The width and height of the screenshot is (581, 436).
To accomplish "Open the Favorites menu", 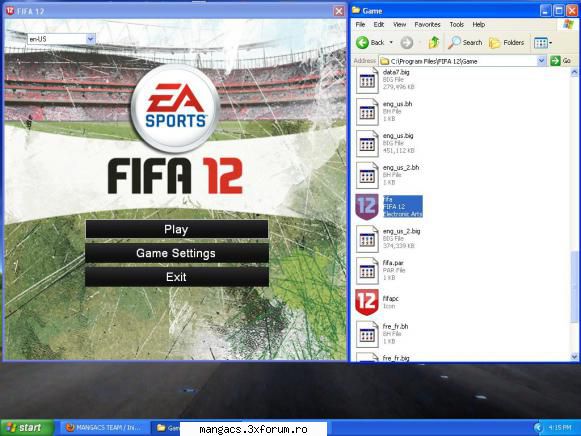I will tap(427, 24).
